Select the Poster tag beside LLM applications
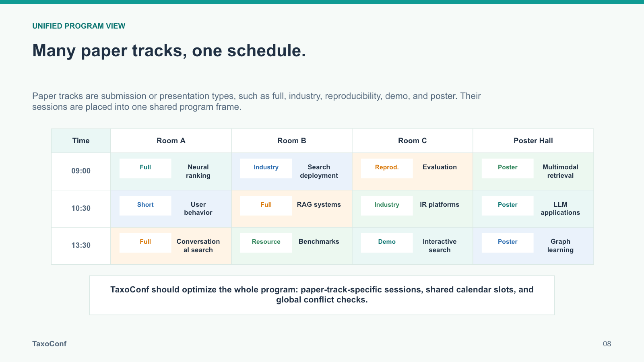This screenshot has width=644, height=362. coord(508,206)
